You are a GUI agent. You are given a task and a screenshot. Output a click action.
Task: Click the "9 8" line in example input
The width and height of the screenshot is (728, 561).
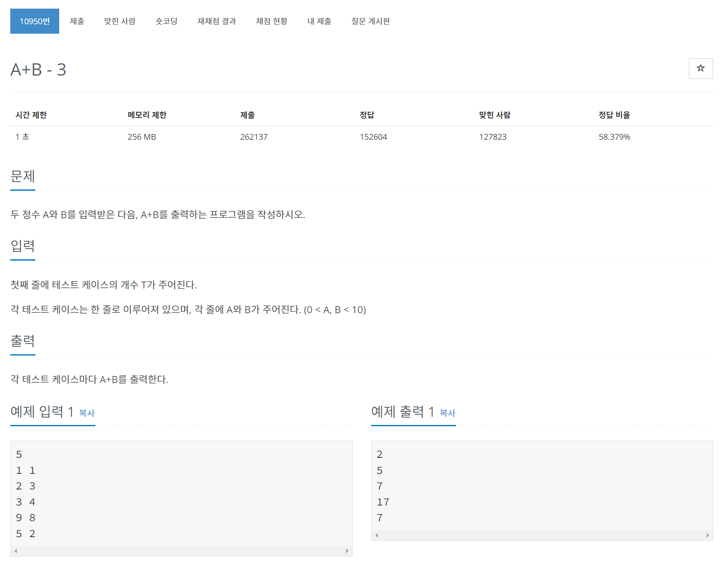pos(25,518)
